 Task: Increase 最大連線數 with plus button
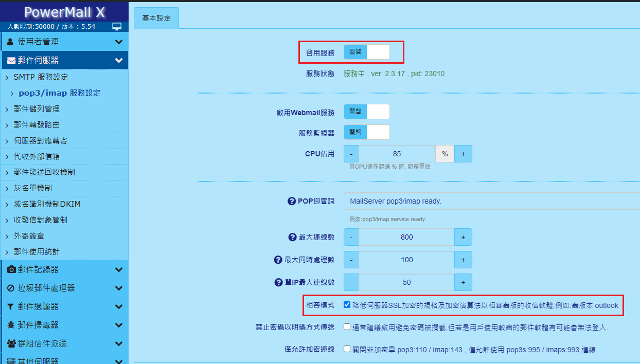pos(463,237)
